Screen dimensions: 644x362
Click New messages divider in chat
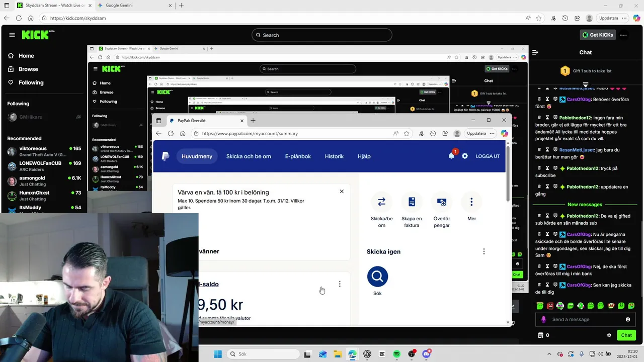click(585, 205)
